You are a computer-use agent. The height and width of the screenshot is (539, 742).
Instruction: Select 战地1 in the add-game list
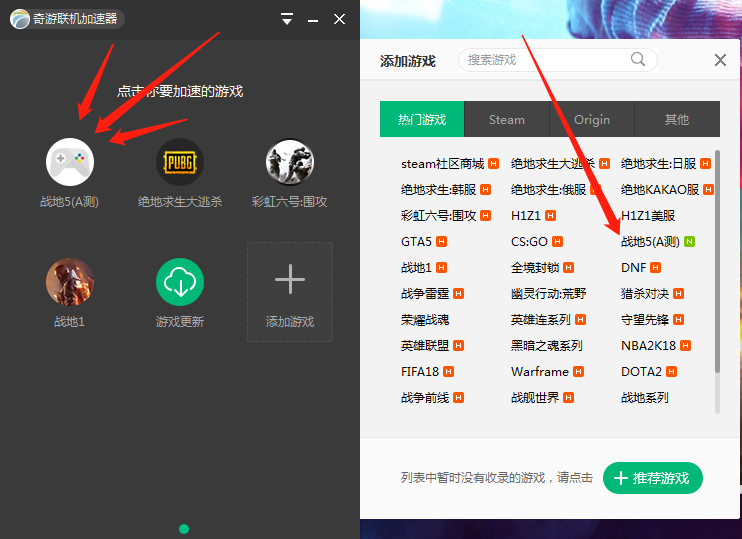coord(416,268)
